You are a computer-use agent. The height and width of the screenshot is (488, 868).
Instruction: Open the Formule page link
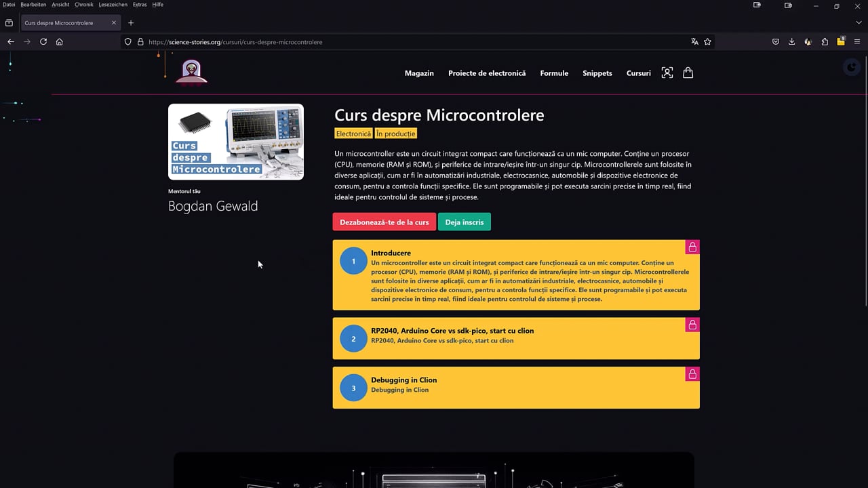coord(554,73)
